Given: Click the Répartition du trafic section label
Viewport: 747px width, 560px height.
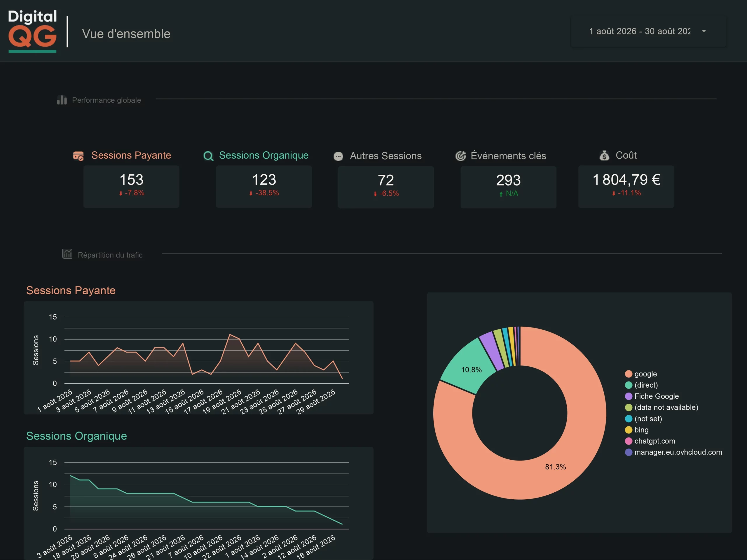Looking at the screenshot, I should tap(110, 255).
